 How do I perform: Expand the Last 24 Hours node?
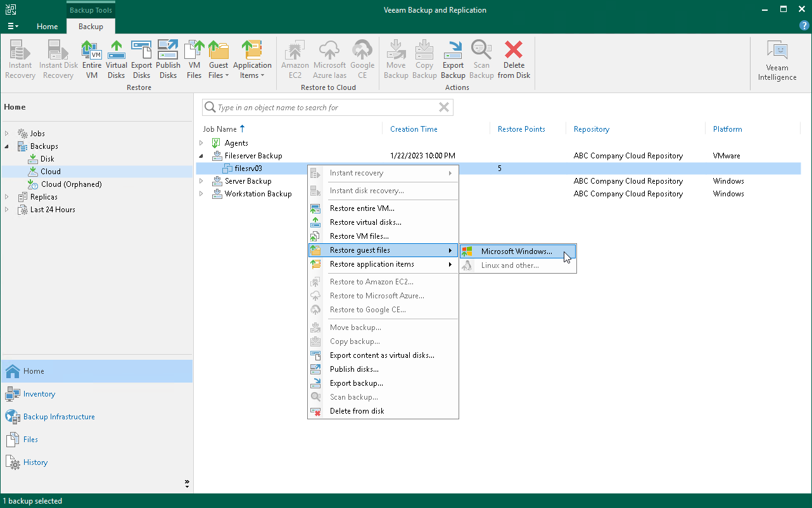tap(7, 210)
